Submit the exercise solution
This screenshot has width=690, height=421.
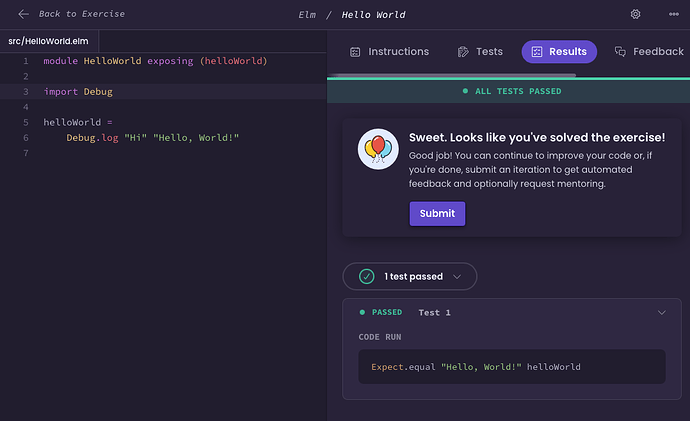tap(437, 213)
